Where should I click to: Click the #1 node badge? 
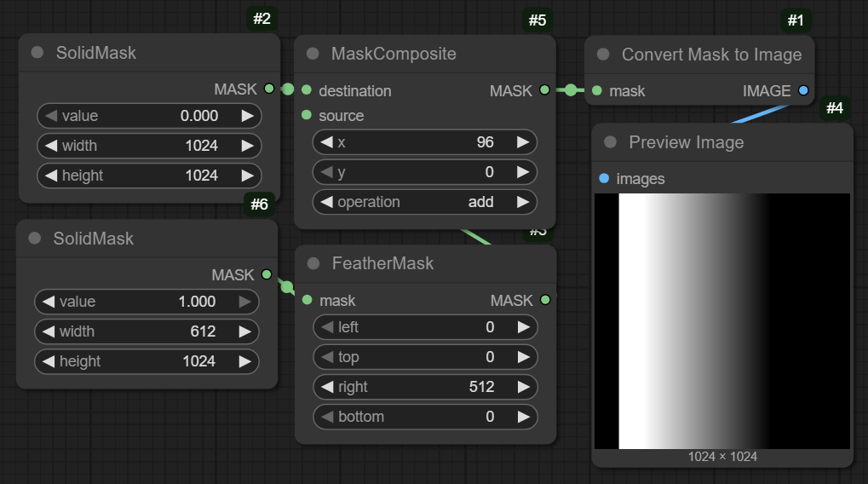point(796,20)
